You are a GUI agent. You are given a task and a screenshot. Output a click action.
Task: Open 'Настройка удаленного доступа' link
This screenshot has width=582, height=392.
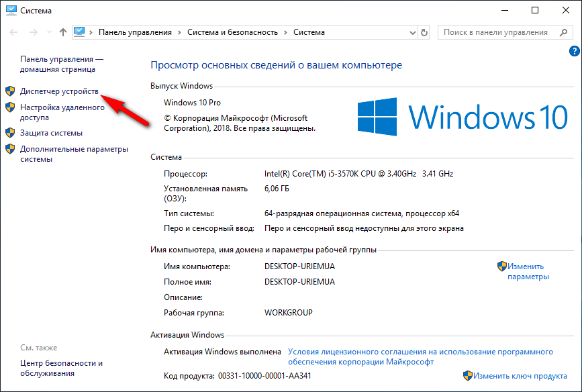[62, 113]
